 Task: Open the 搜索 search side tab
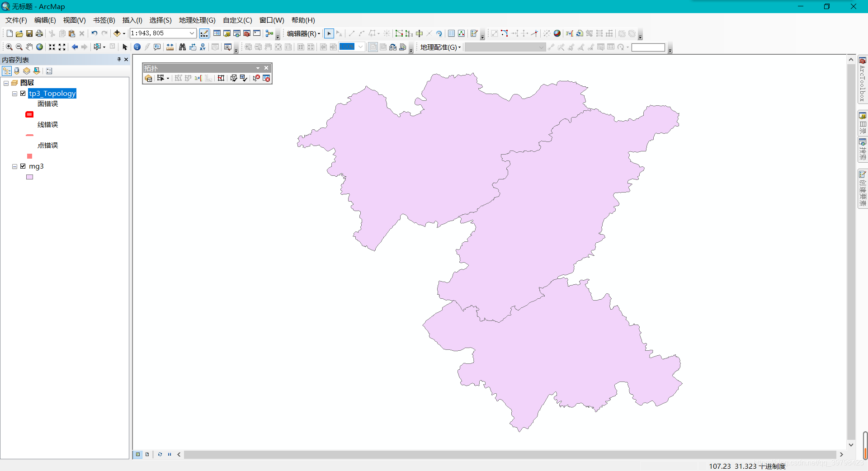coord(863,150)
